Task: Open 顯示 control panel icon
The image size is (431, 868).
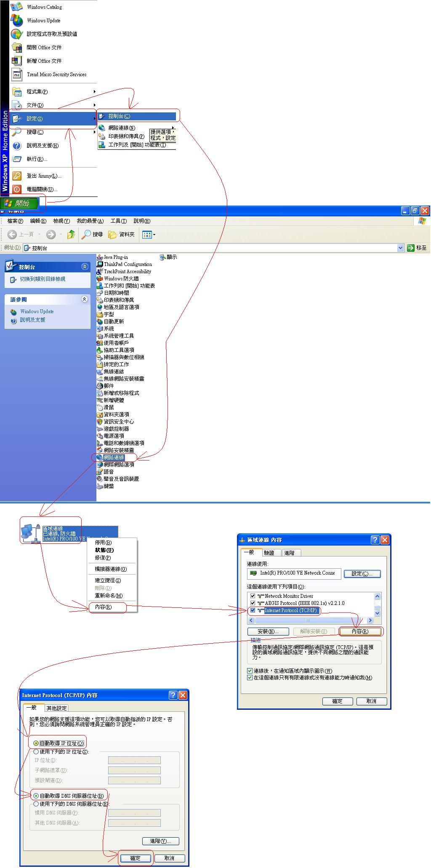Action: point(163,257)
